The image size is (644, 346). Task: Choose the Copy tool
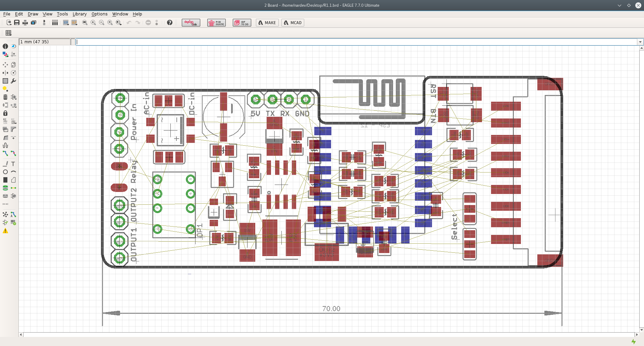click(x=13, y=65)
